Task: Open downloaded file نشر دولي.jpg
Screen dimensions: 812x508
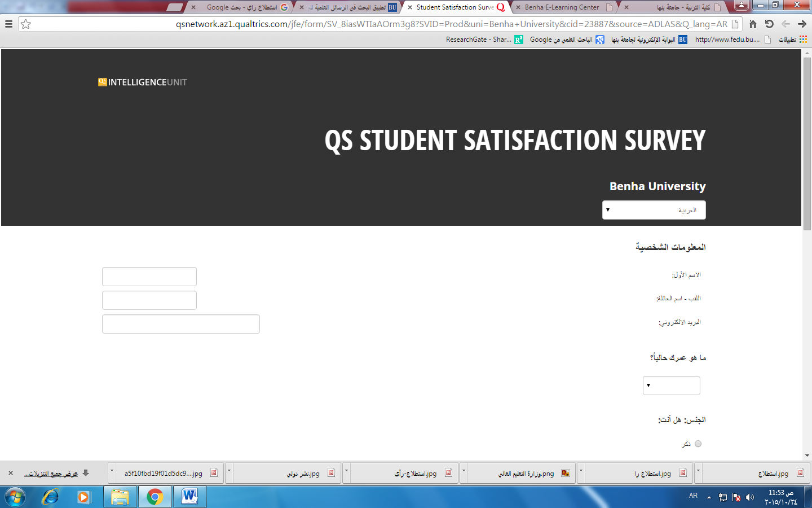Action: [287, 473]
